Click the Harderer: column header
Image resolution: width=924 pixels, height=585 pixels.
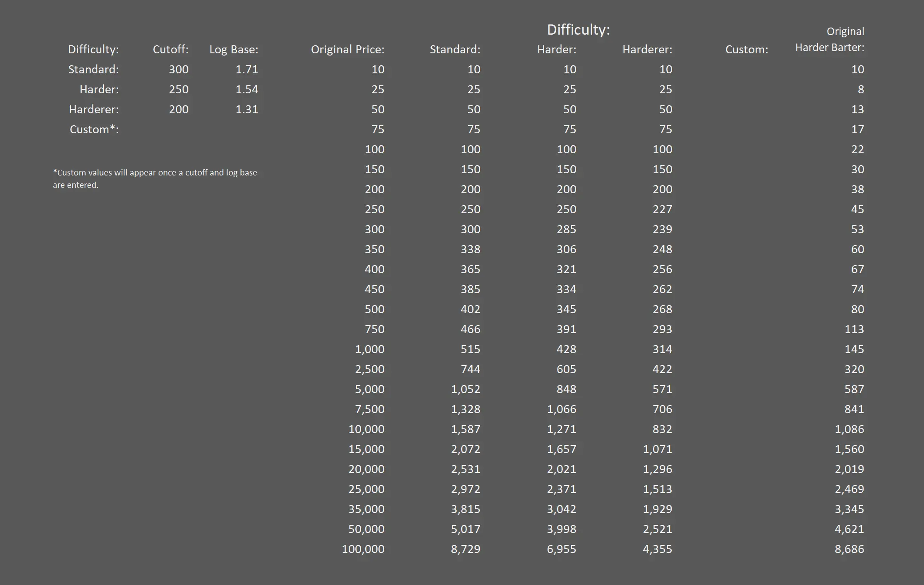647,49
